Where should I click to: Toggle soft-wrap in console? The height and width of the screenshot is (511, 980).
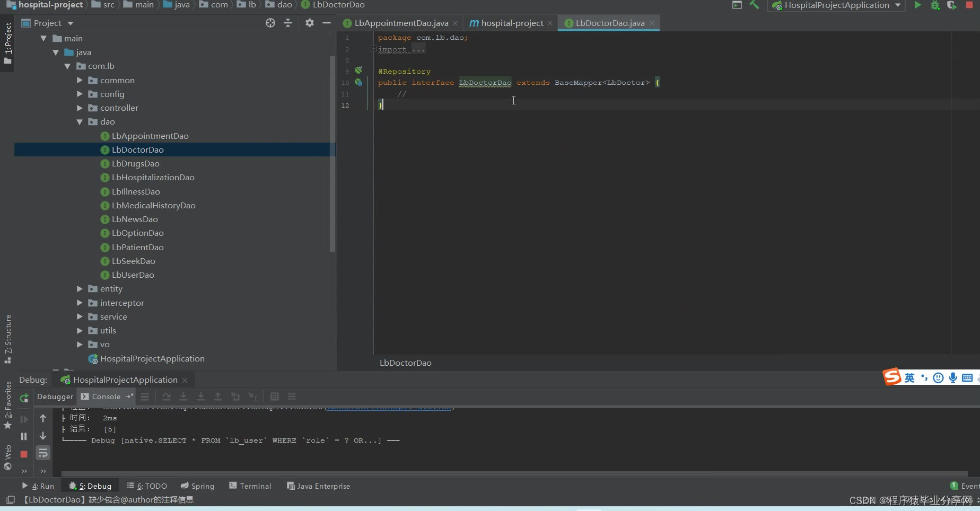43,453
